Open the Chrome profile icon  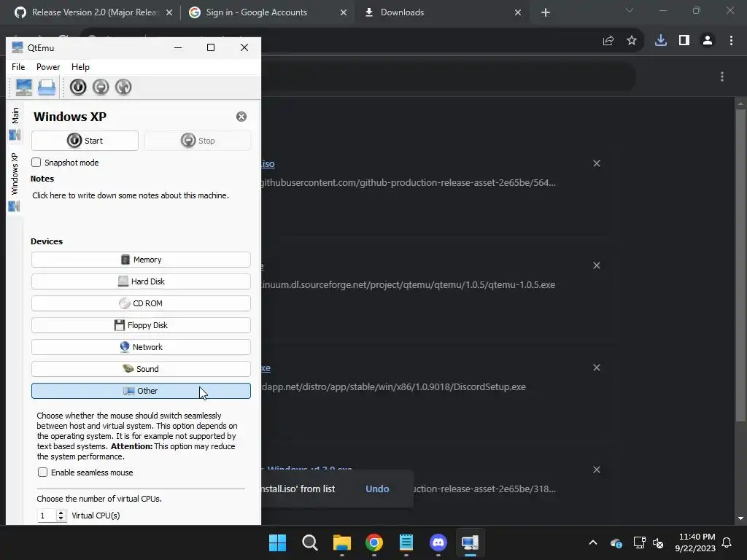[708, 41]
